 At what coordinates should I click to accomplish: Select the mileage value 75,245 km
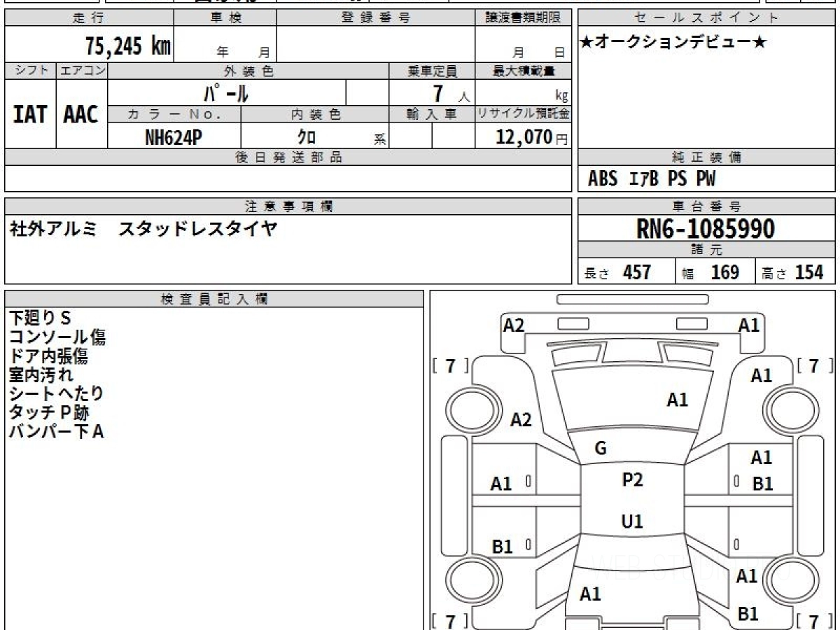[x=128, y=47]
